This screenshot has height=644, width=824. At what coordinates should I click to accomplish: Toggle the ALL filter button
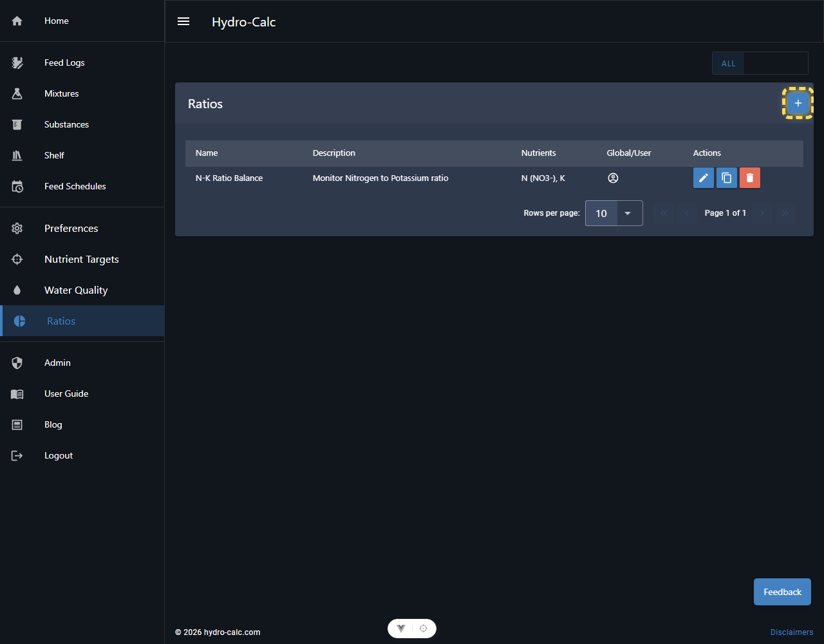[728, 63]
